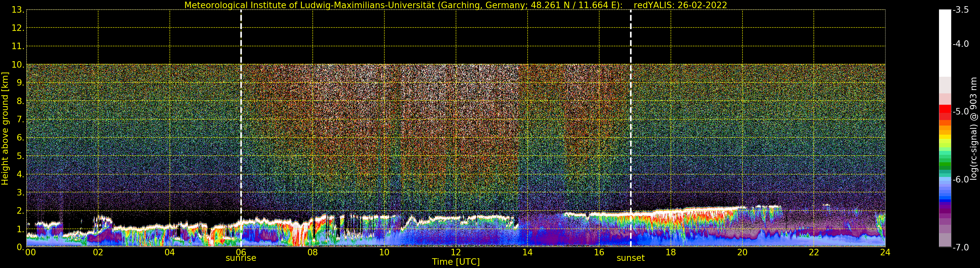Click the plot title mentioning redYALIS: 26-02-2022
Viewport: 980px width, 268px height.
(x=456, y=5)
